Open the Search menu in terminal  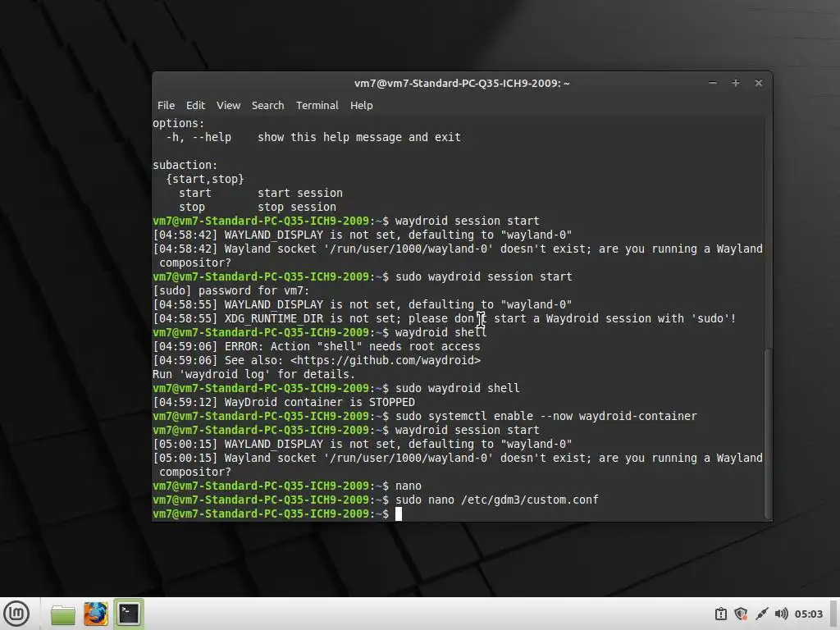coord(268,106)
